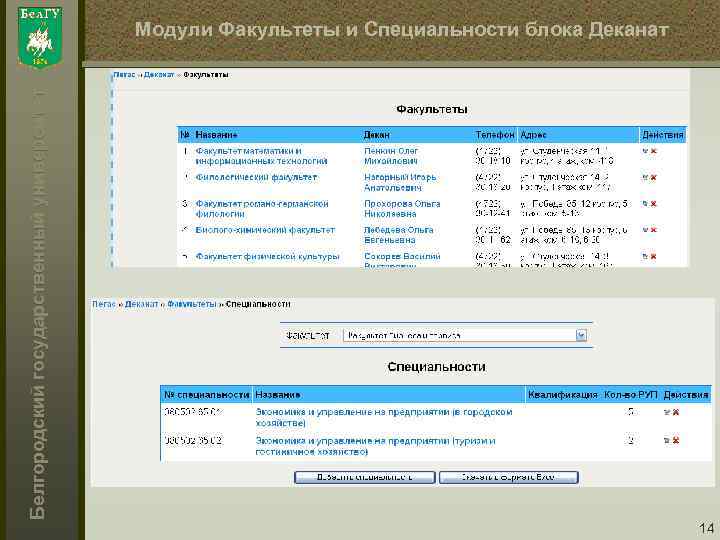The width and height of the screenshot is (720, 540).
Task: Open the Факультет dropdown arrow
Action: click(x=581, y=336)
